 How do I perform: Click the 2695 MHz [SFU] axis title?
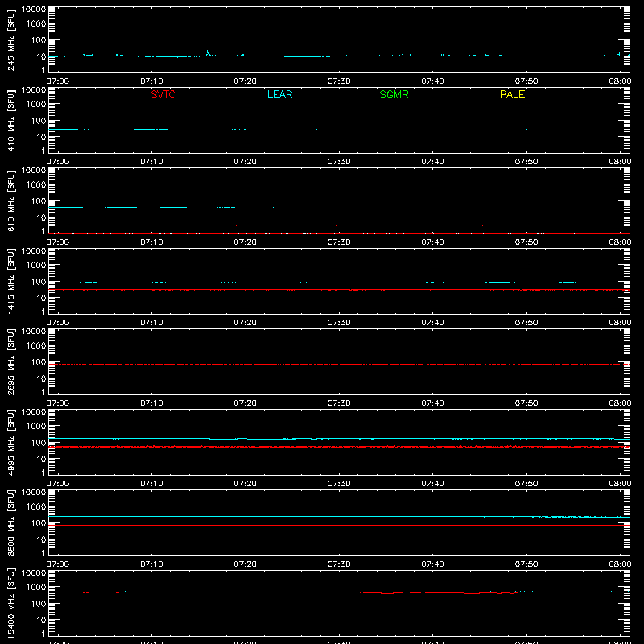pos(10,361)
